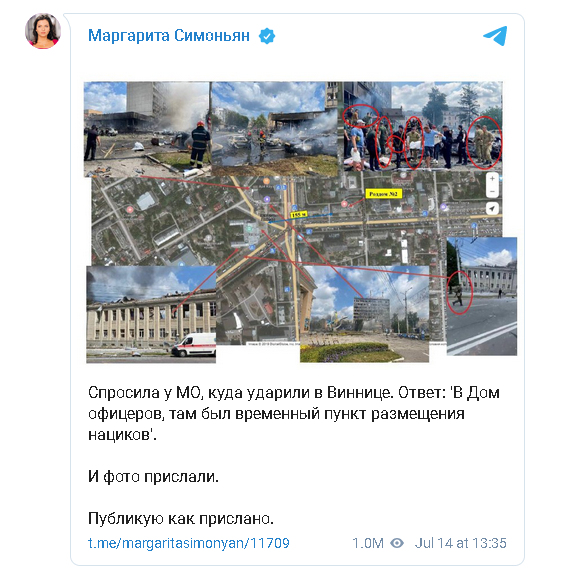Open Маргарита Симоньян profile avatar
Screen dimensions: 579x584
[x=43, y=31]
